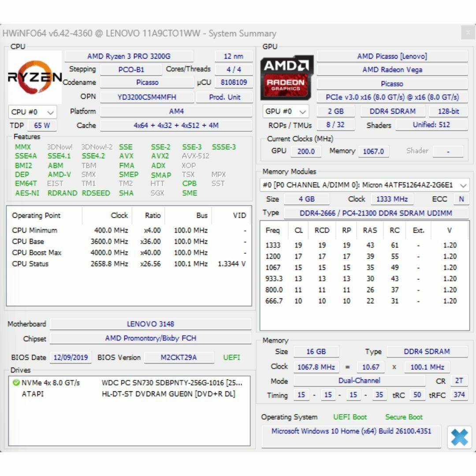Open the GPU #0 selector dropdown

point(286,112)
